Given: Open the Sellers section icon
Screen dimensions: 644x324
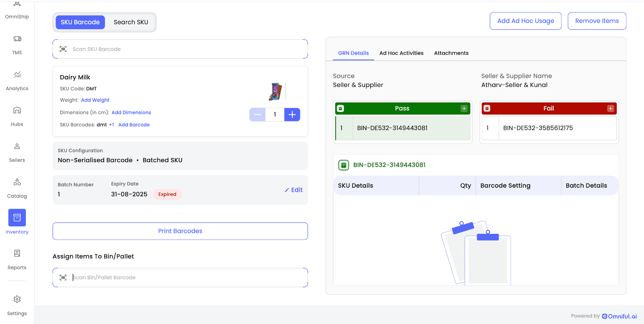Looking at the screenshot, I should click(17, 146).
